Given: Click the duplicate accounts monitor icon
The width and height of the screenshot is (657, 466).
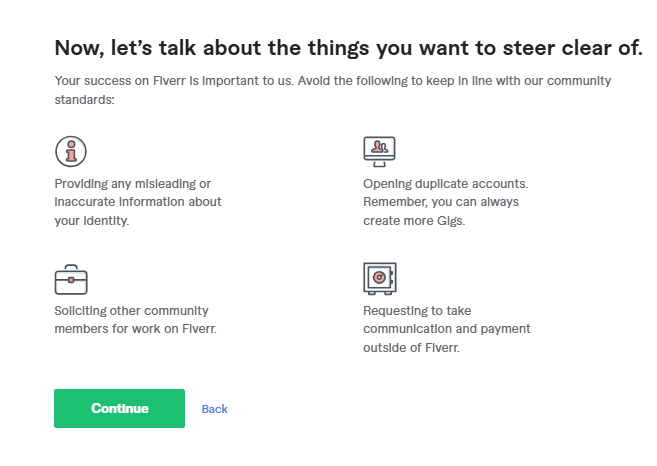Looking at the screenshot, I should point(379,150).
